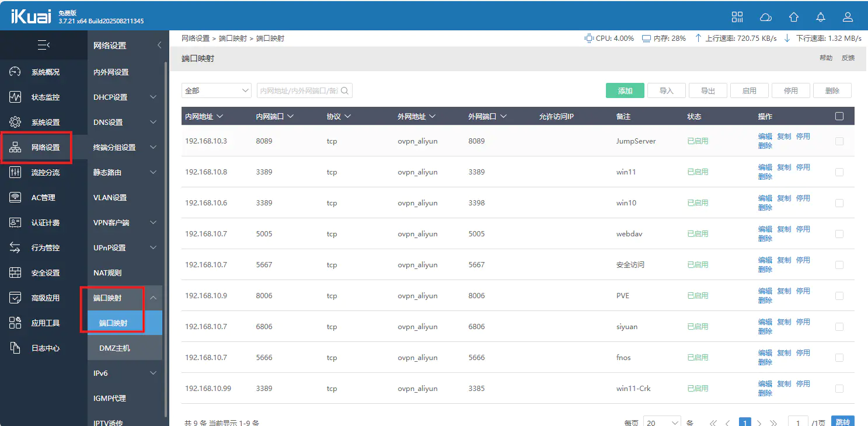Click the upgrade arrow icon in header
Screen dimensions: 868x426
tap(793, 17)
